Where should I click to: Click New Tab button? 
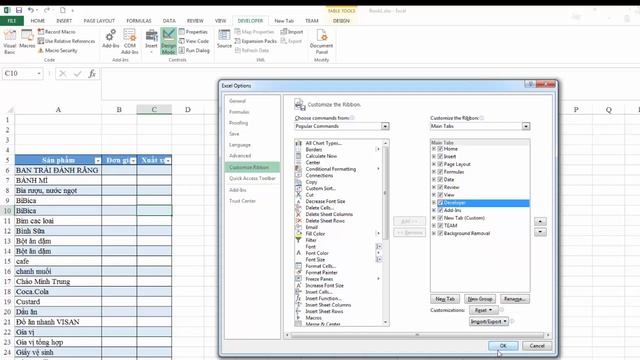[445, 299]
